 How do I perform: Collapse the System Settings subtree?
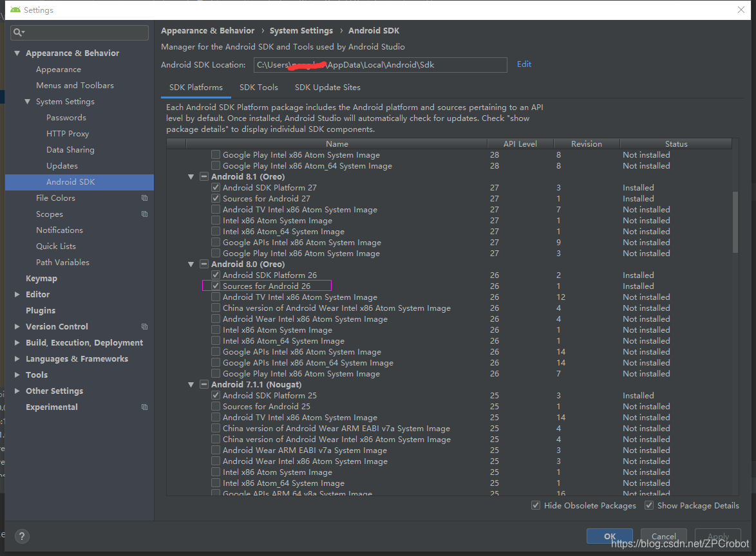click(28, 102)
